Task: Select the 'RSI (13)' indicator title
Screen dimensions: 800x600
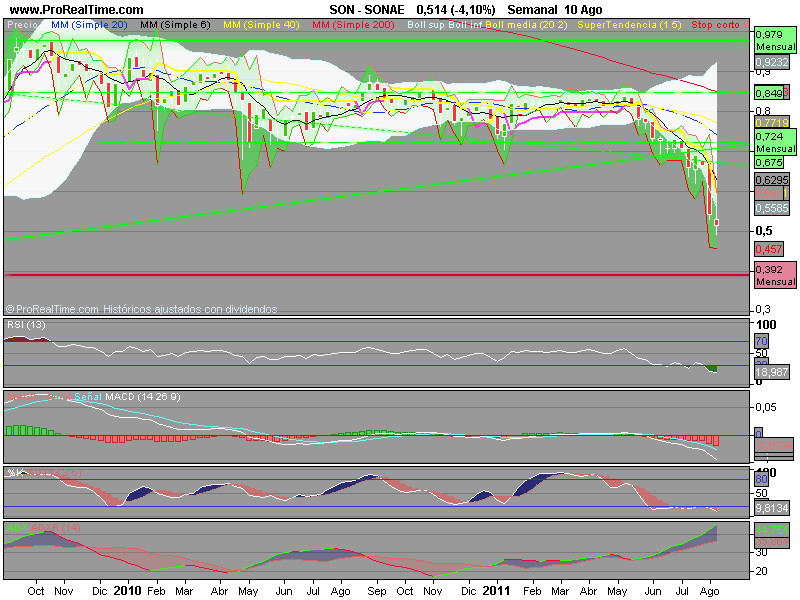Action: pyautogui.click(x=27, y=324)
